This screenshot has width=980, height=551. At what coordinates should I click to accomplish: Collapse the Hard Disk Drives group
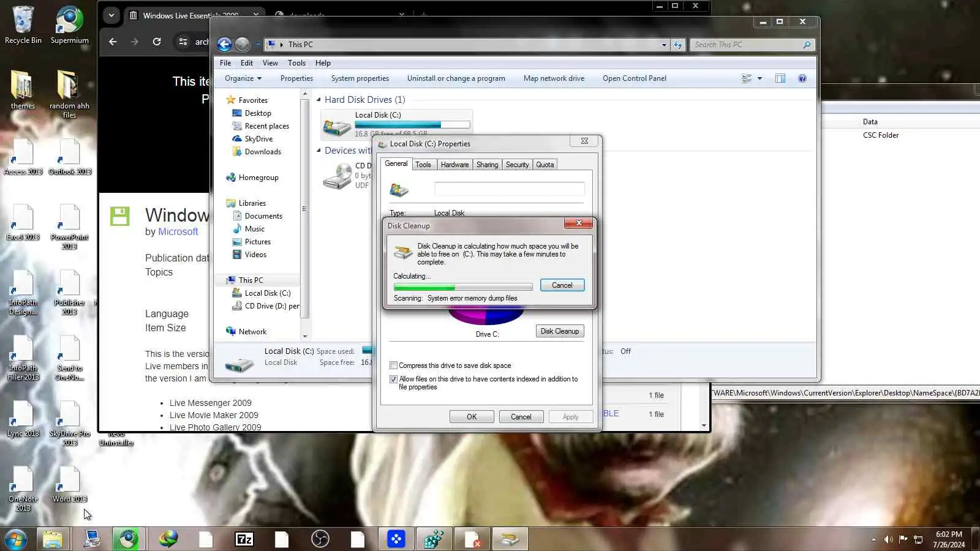coord(318,100)
